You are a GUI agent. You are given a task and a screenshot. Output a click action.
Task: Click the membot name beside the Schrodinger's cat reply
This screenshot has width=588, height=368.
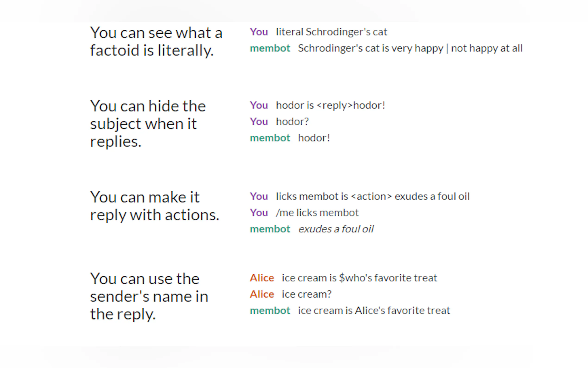[270, 48]
